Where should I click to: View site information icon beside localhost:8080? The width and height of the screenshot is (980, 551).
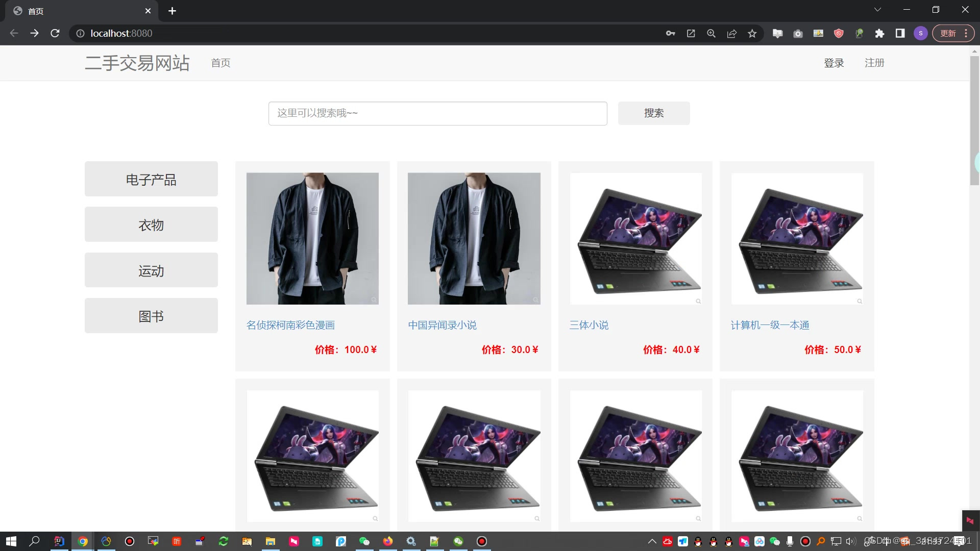(80, 33)
